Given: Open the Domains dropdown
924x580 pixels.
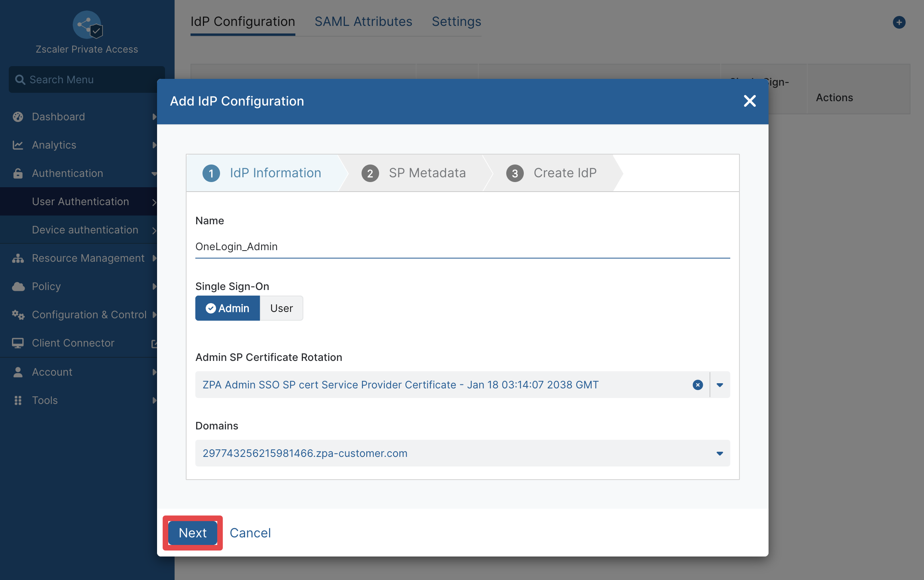Looking at the screenshot, I should coord(720,453).
